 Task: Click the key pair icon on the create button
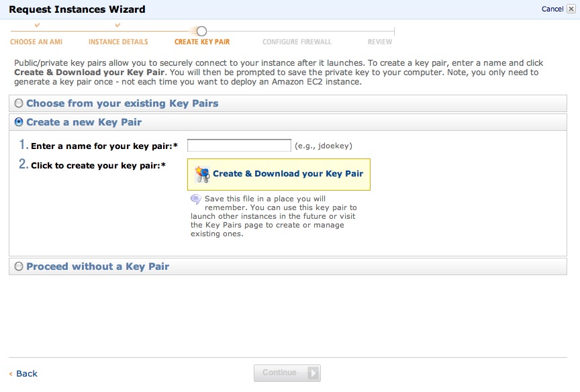[x=202, y=175]
